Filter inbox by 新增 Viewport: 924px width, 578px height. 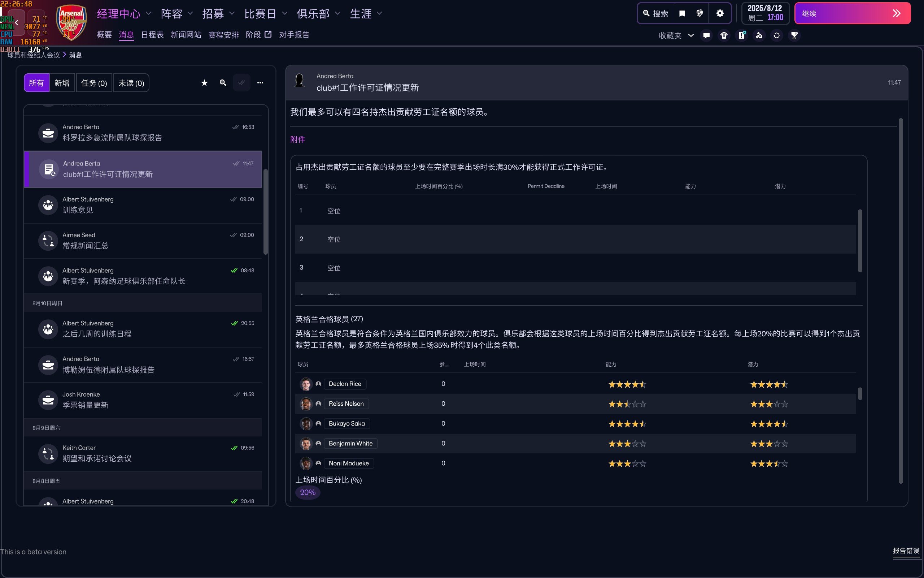pos(62,83)
